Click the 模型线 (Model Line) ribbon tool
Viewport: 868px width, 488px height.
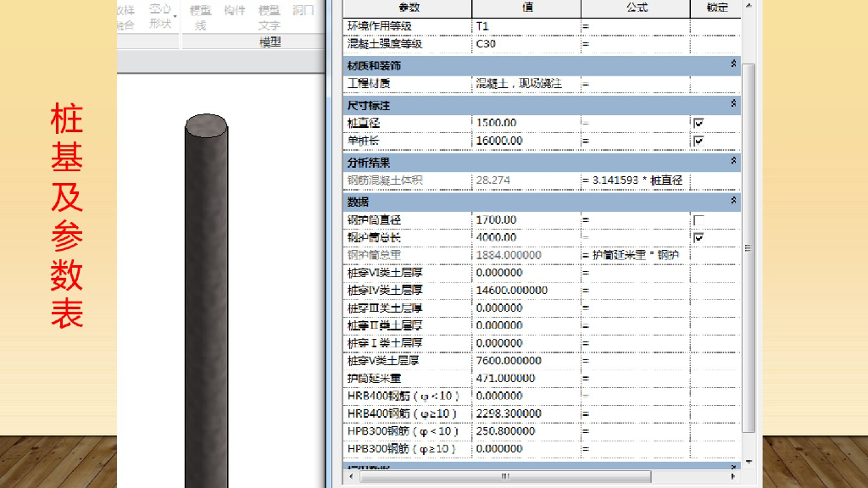(x=201, y=17)
